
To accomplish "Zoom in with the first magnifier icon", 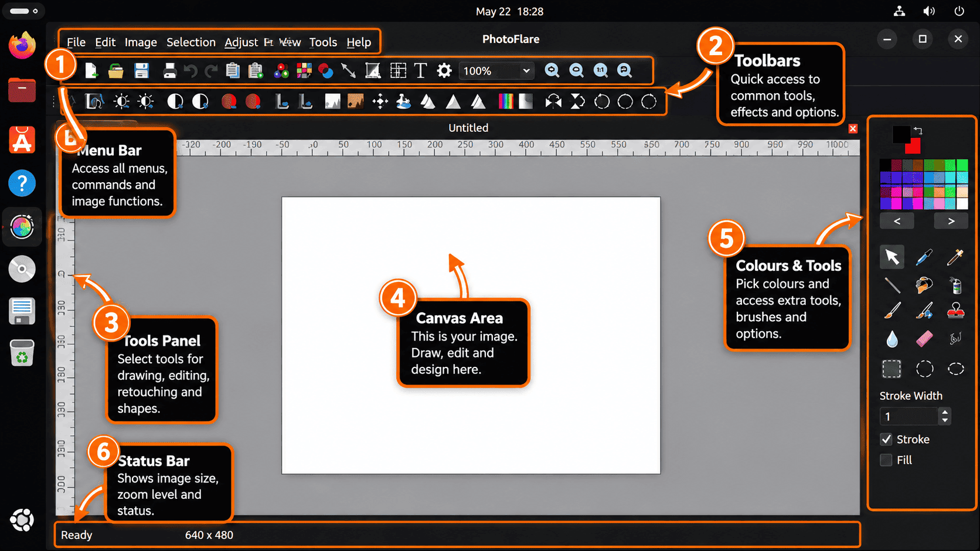I will (552, 70).
